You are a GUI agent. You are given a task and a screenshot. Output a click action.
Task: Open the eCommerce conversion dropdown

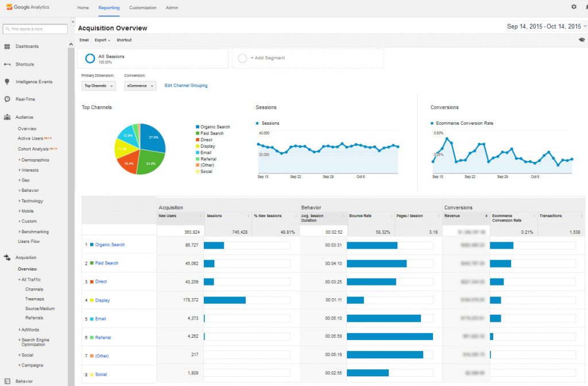(x=140, y=86)
